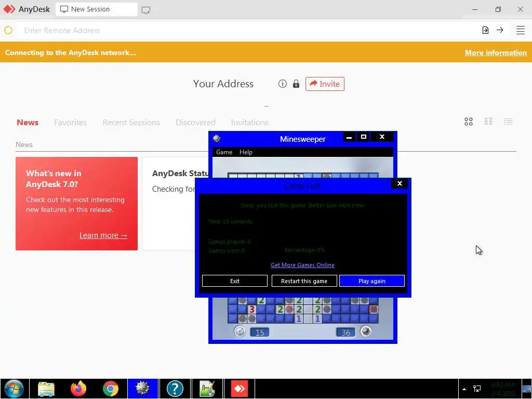Click Get More Games Online link
Image resolution: width=532 pixels, height=399 pixels.
click(303, 265)
